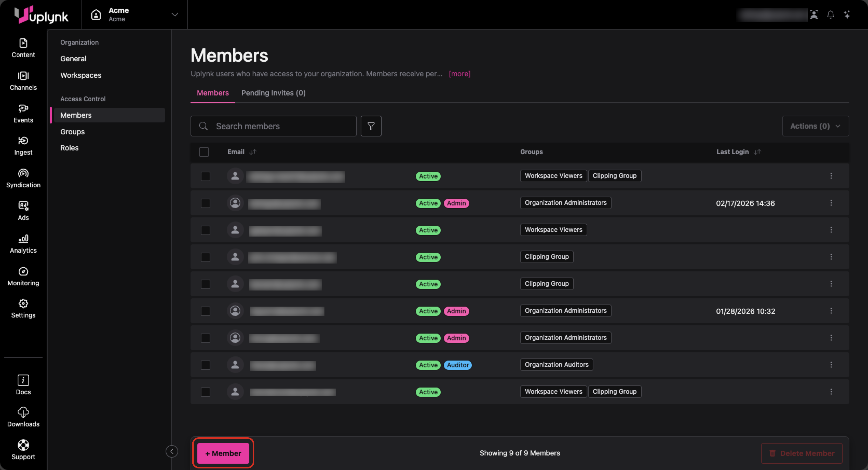Switch to the Pending Invites tab
Screen dimensions: 868x470
(x=273, y=93)
